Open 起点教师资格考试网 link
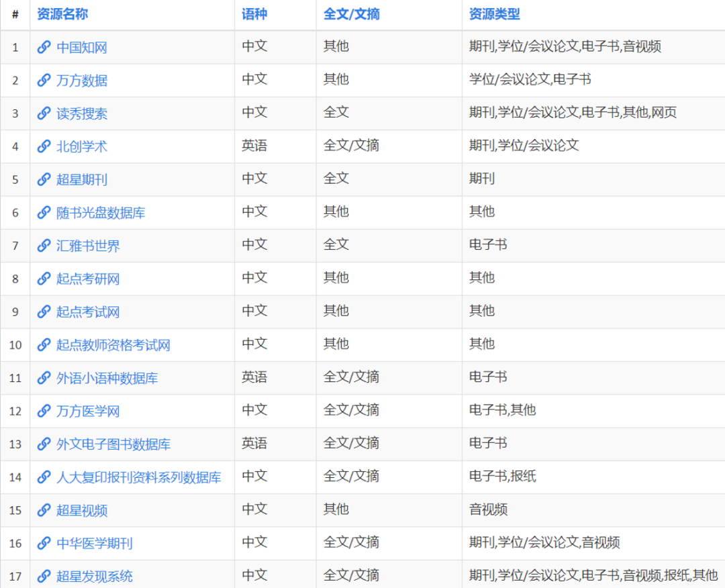The image size is (725, 588). pos(113,345)
